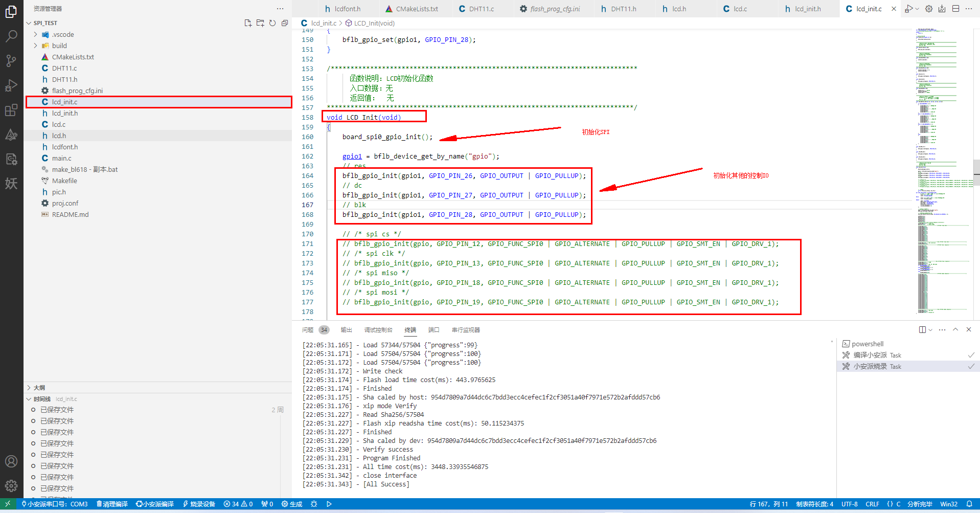The height and width of the screenshot is (513, 980).
Task: Open the CMake view in activity bar
Action: (x=11, y=135)
